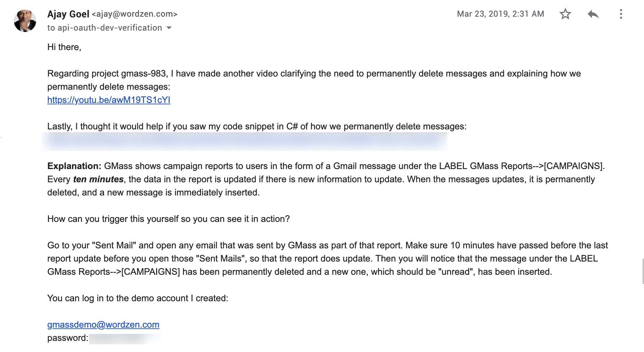Image resolution: width=644 pixels, height=352 pixels.
Task: Click the reply arrow icon
Action: point(593,14)
